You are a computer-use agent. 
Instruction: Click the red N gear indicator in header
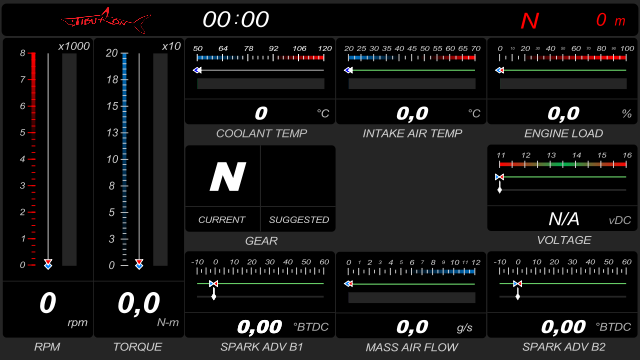[x=530, y=21]
